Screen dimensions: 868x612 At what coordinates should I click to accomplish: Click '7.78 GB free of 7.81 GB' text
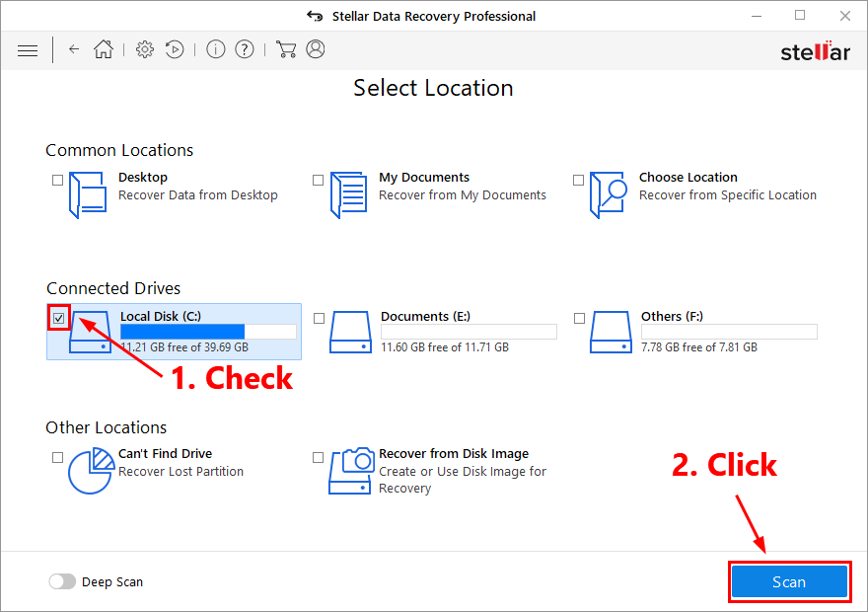699,347
